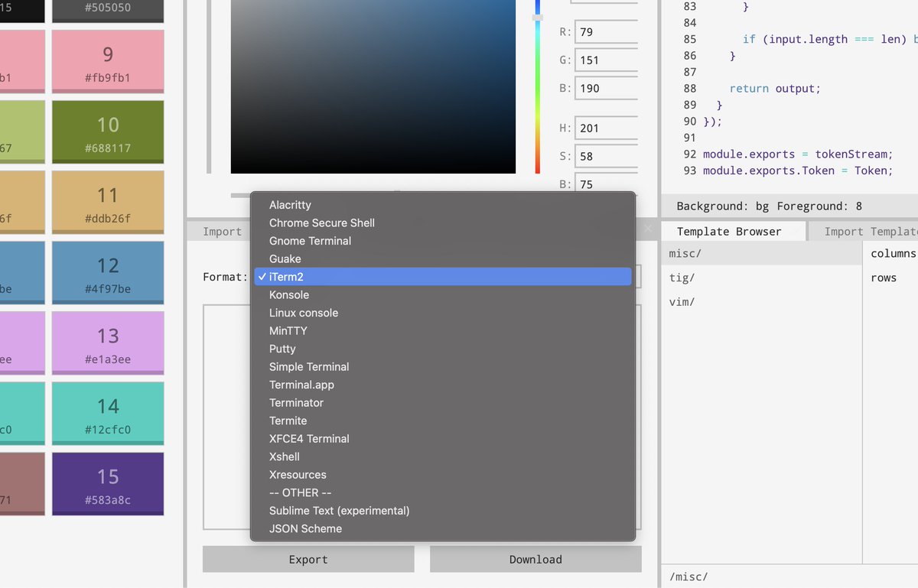Click the R value field showing 79

(x=607, y=32)
